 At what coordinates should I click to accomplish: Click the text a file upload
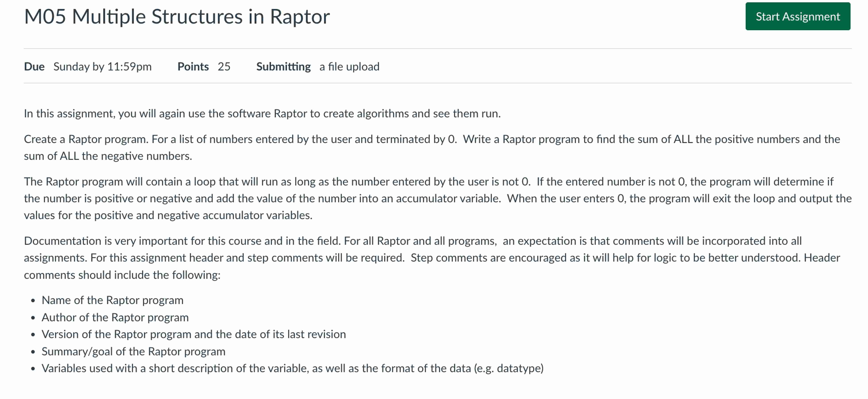[x=349, y=66]
